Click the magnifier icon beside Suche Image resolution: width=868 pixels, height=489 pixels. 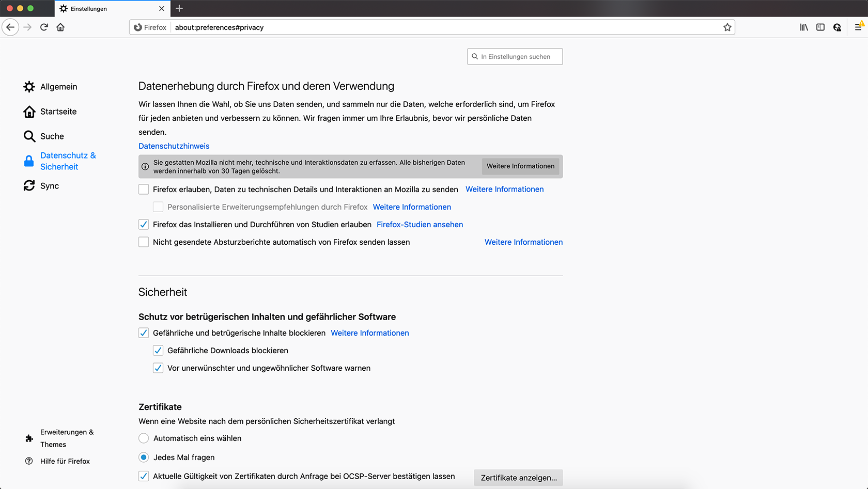coord(29,136)
